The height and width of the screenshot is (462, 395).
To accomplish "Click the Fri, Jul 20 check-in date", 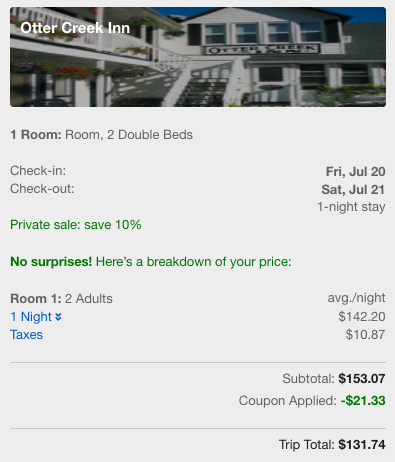I will (x=355, y=172).
